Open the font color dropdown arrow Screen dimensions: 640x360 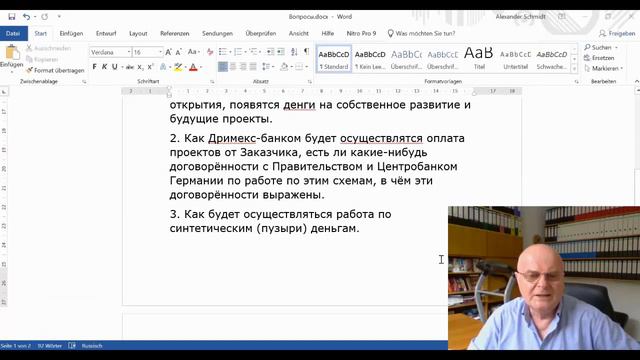(201, 67)
